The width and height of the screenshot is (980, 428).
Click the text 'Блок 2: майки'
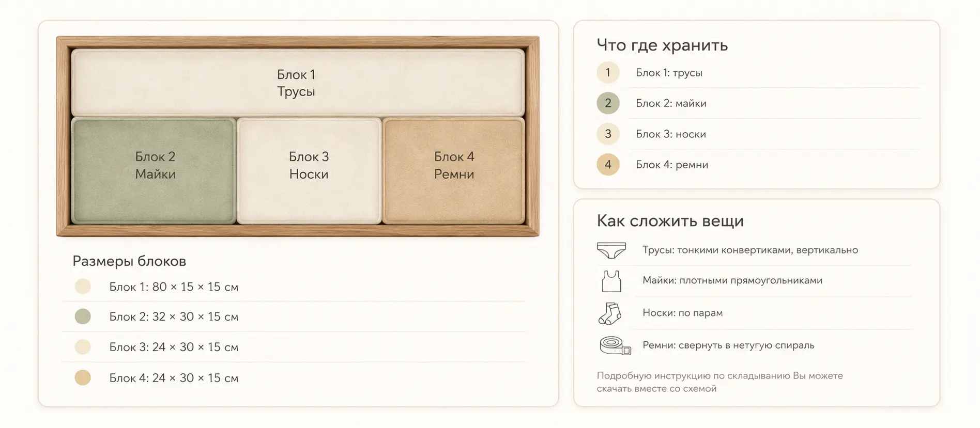pyautogui.click(x=671, y=103)
